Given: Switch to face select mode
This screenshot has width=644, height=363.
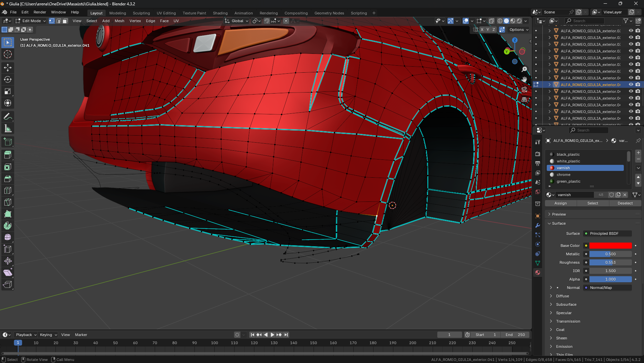Looking at the screenshot, I should coord(65,21).
